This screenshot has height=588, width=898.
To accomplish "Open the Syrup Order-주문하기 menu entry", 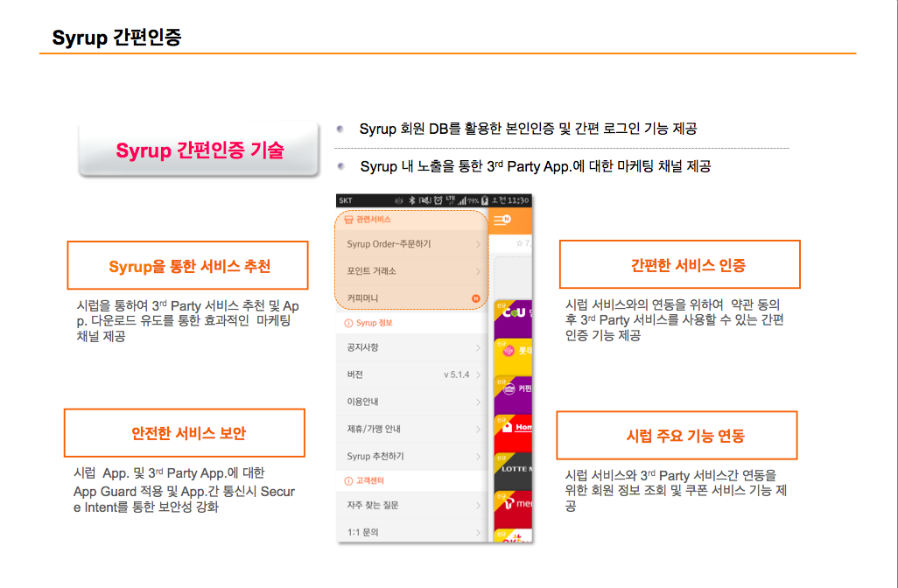I will tap(411, 244).
